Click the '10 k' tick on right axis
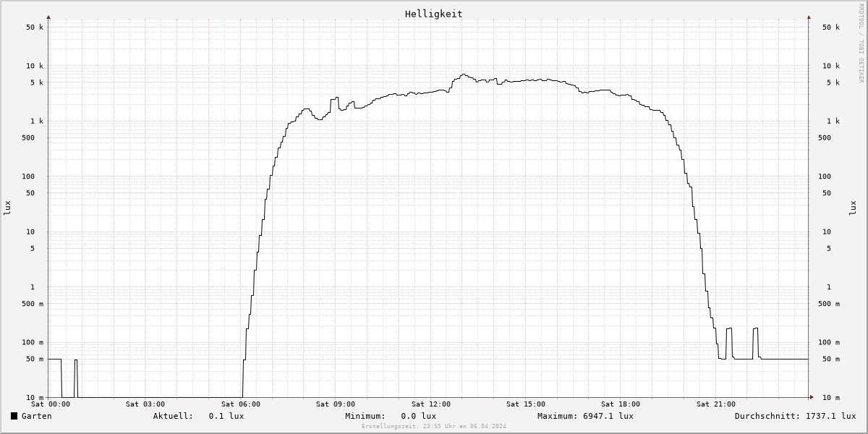 pyautogui.click(x=831, y=66)
